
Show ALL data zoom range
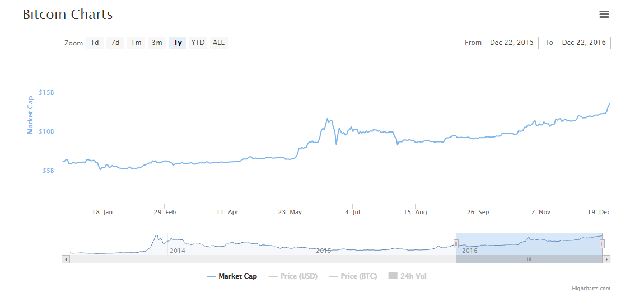[x=218, y=43]
